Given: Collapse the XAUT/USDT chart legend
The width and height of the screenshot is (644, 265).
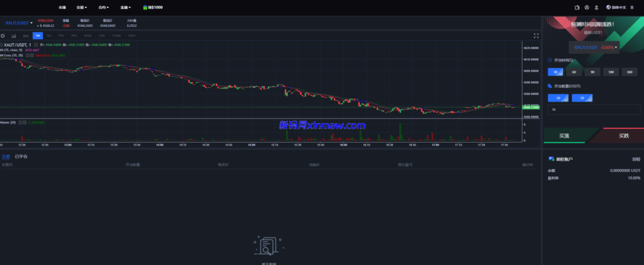Looking at the screenshot, I should click(1, 45).
